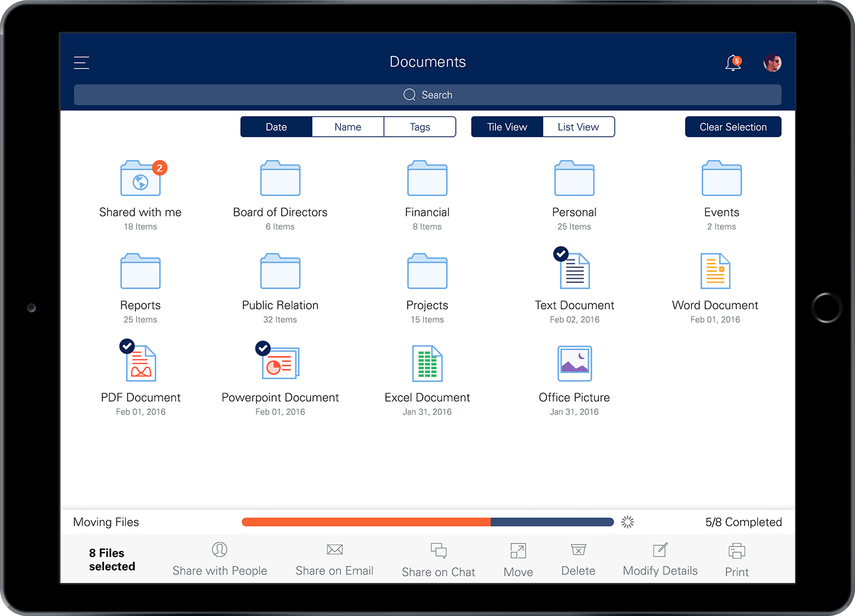Viewport: 855px width, 616px height.
Task: Open the Shared with me folder
Action: pyautogui.click(x=141, y=178)
